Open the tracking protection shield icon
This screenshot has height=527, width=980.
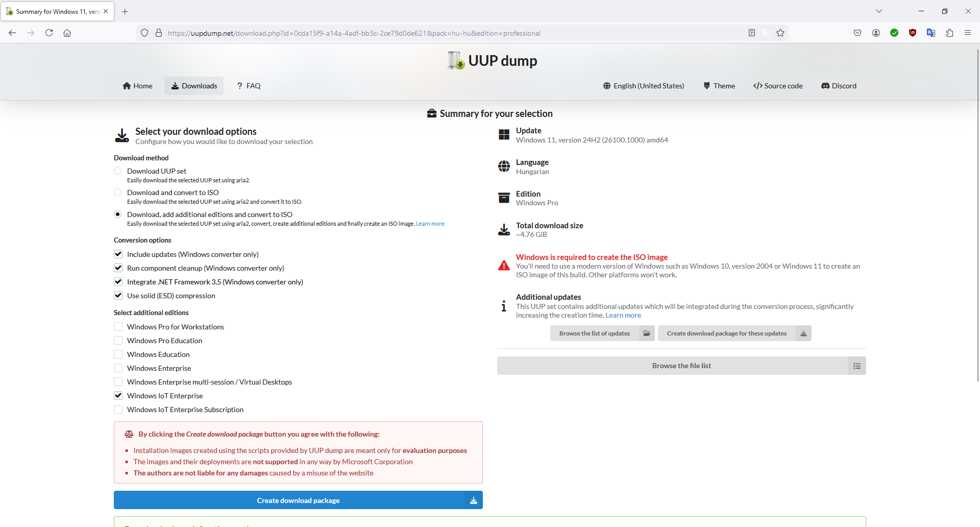point(144,33)
